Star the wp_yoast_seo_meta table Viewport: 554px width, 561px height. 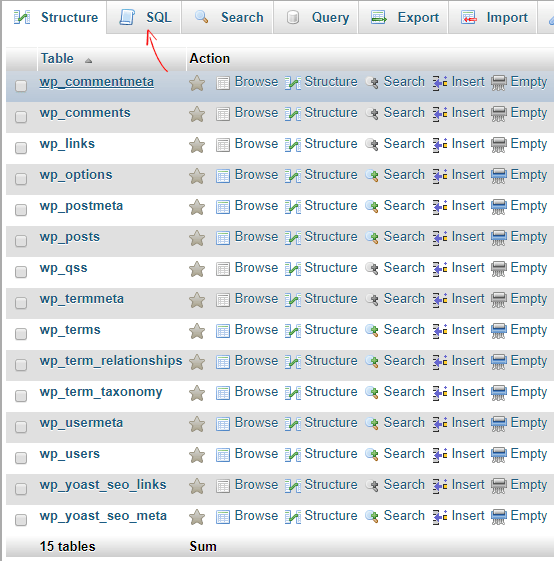(197, 517)
